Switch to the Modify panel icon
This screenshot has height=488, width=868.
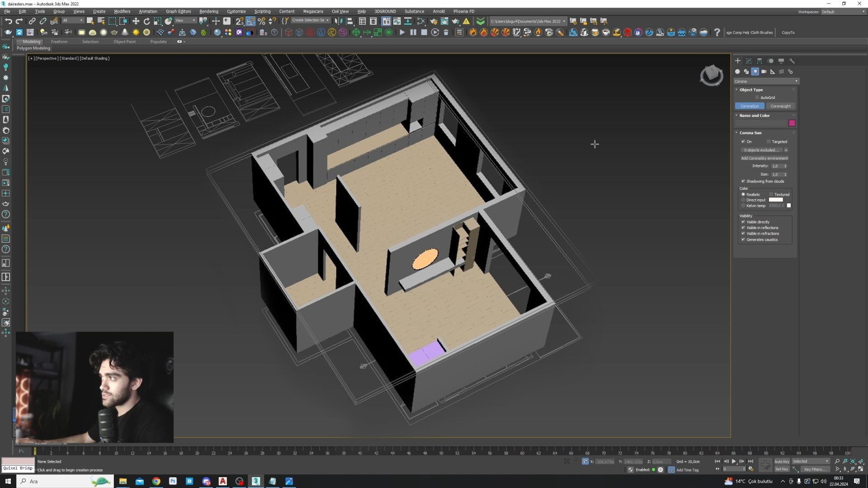click(x=749, y=61)
